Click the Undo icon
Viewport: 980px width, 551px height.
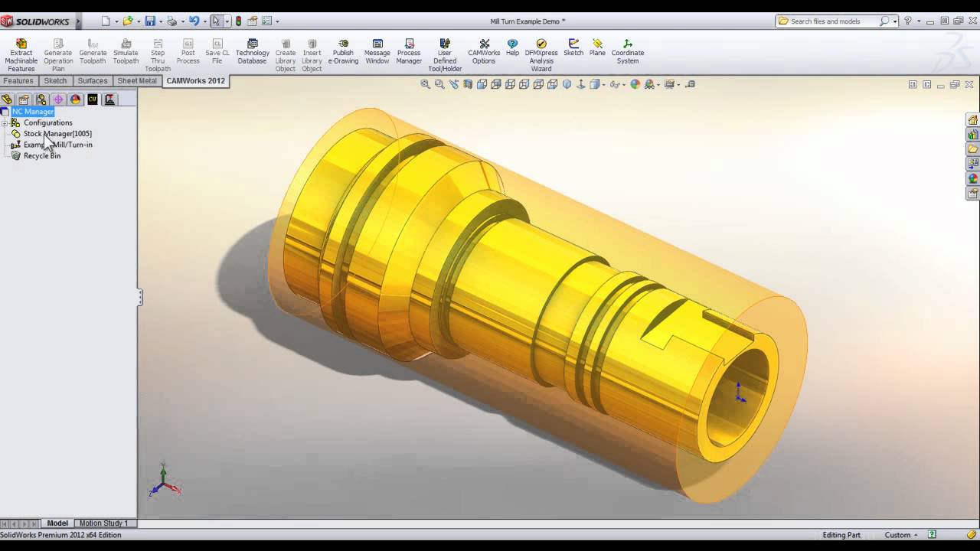pos(194,21)
